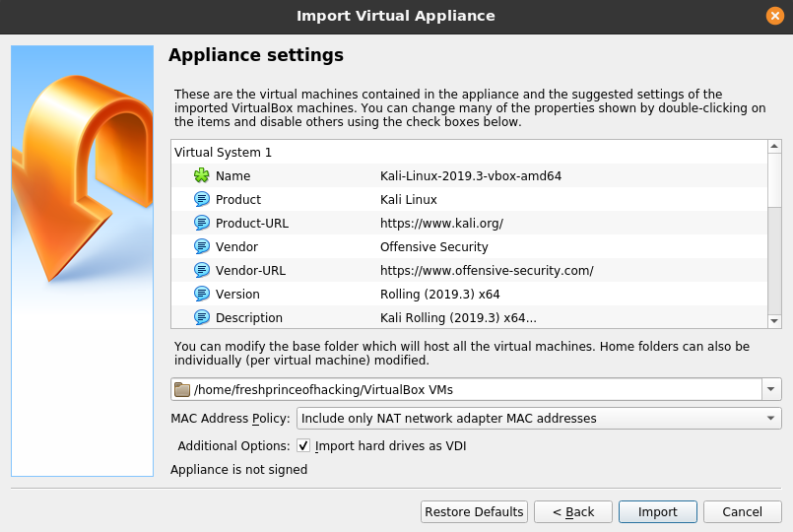793x532 pixels.
Task: Open the MAC Address Policy dropdown
Action: click(539, 419)
